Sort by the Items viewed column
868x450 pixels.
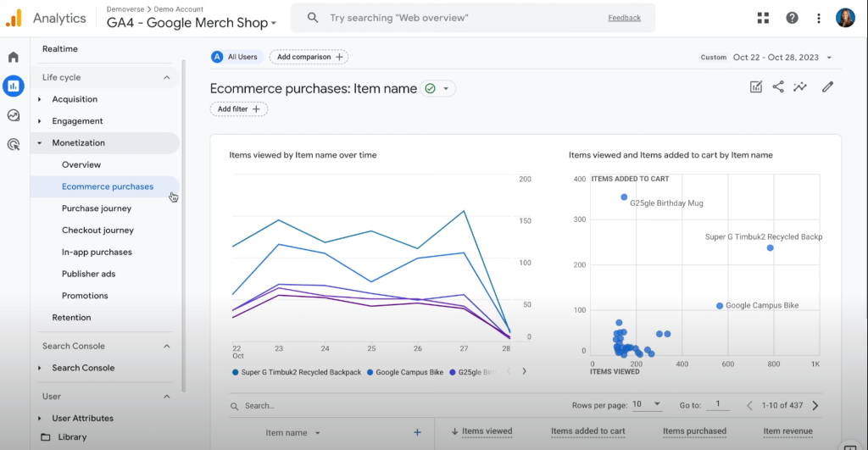pyautogui.click(x=487, y=431)
